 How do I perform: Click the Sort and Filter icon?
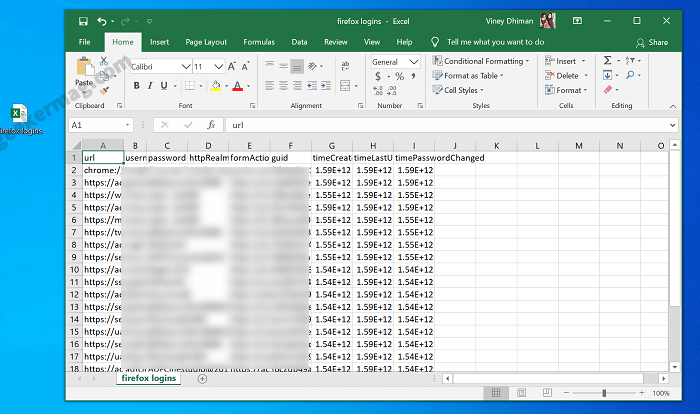tap(630, 60)
